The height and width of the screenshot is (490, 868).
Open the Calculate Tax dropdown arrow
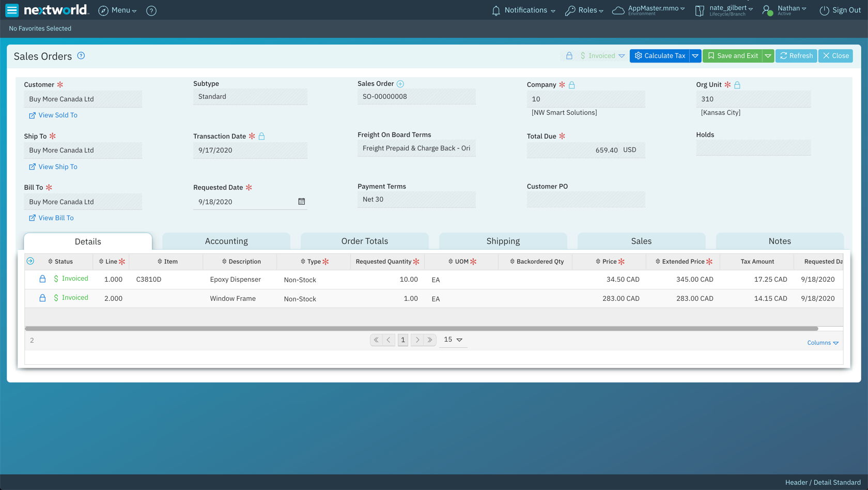point(695,56)
